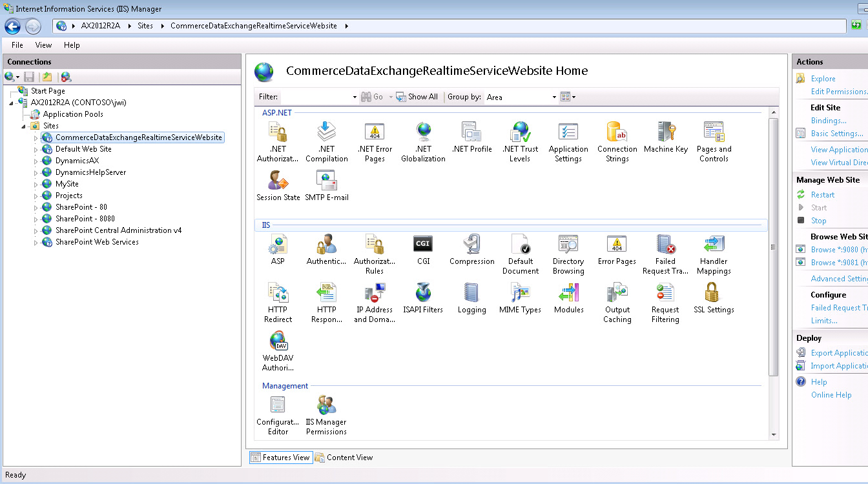Open the Online Help link
Screen dimensions: 868x484
(831, 395)
